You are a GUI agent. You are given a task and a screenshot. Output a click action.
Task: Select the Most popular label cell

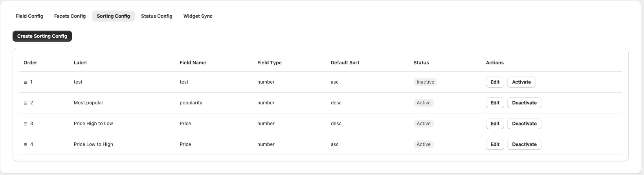(x=88, y=103)
